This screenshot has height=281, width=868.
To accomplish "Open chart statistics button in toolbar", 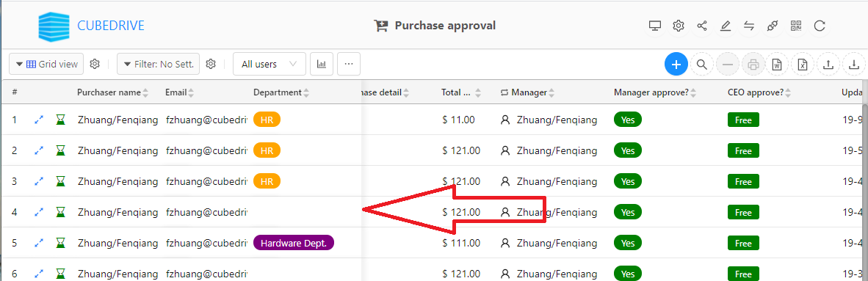I will (322, 64).
